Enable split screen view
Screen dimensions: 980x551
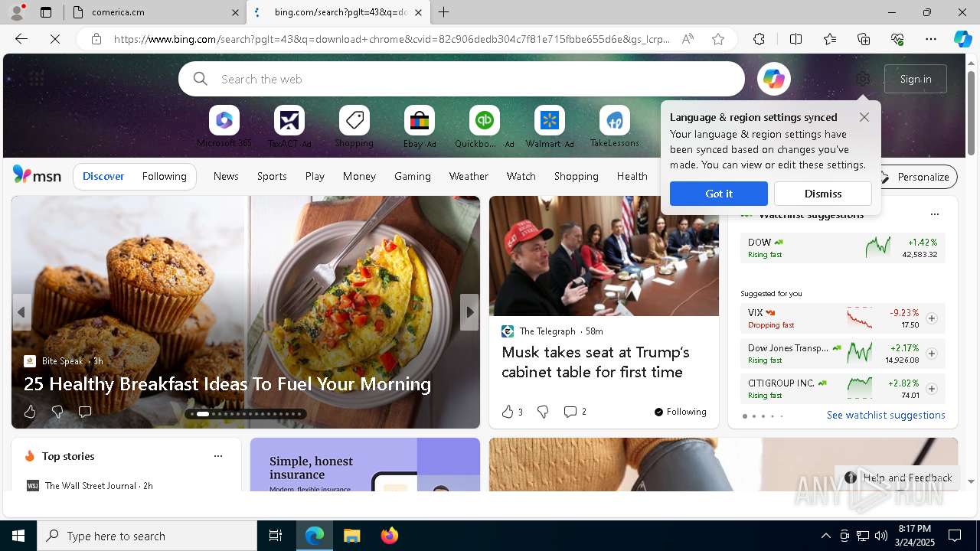(x=795, y=39)
